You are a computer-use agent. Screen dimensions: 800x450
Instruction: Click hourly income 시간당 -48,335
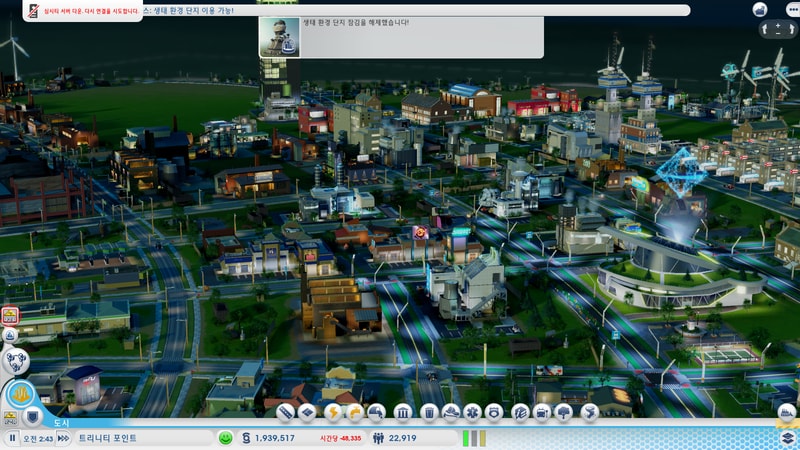point(340,438)
